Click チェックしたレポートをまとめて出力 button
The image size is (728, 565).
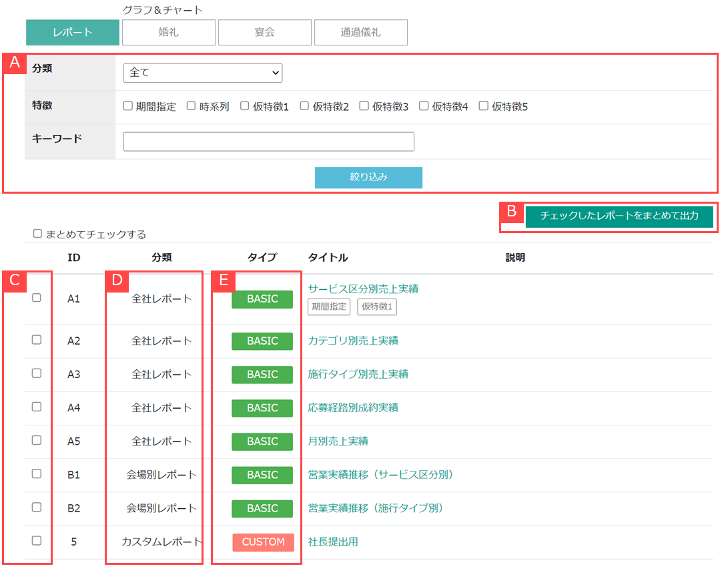(619, 216)
